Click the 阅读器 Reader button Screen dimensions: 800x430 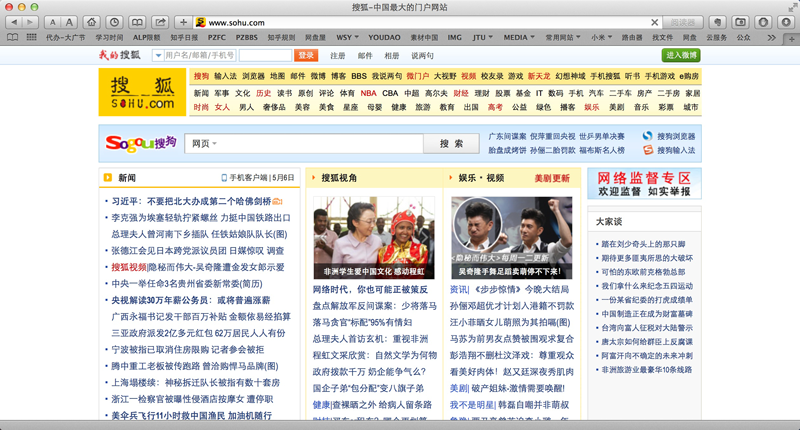683,22
